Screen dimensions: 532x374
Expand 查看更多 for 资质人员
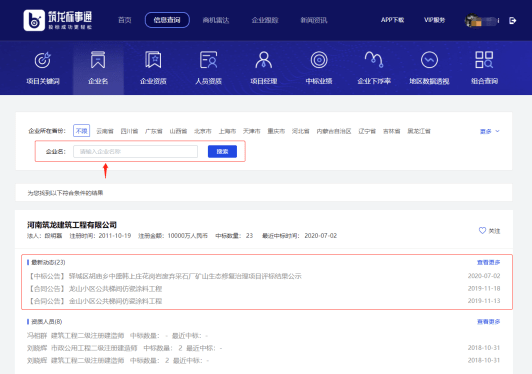click(x=489, y=321)
